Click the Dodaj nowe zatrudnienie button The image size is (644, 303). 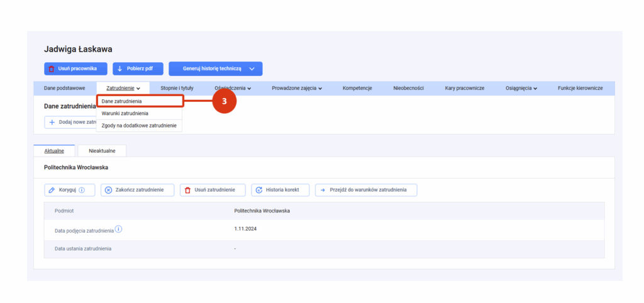tap(70, 123)
